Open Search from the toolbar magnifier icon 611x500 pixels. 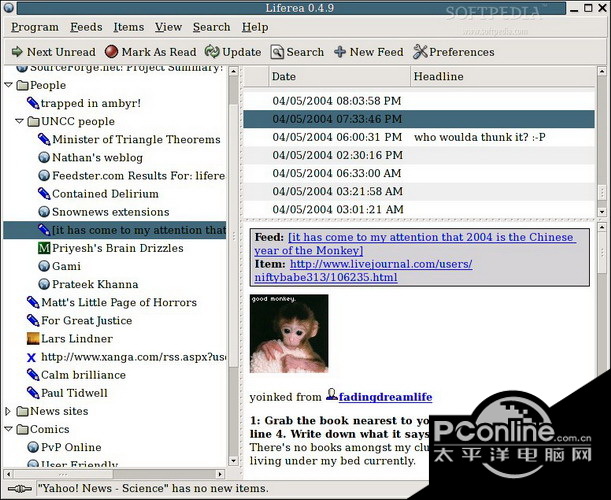(277, 52)
